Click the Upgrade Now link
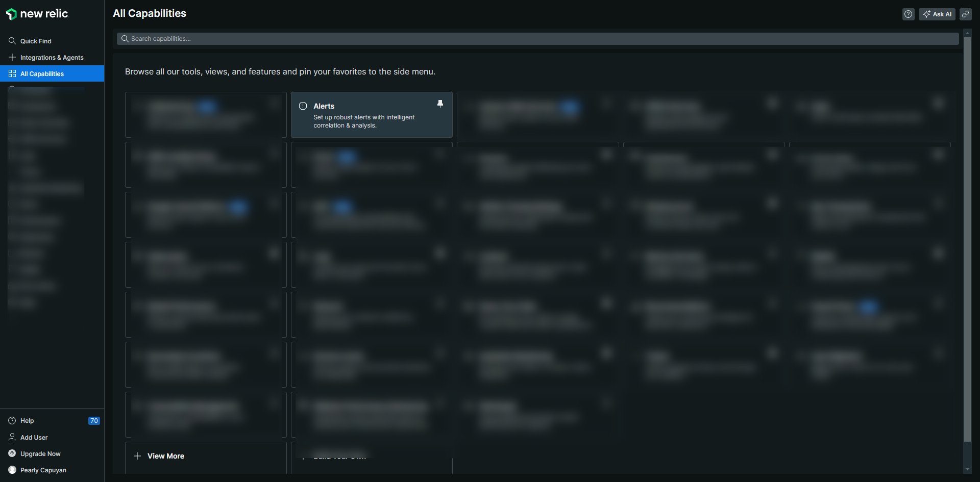Image resolution: width=980 pixels, height=482 pixels. [x=52, y=453]
